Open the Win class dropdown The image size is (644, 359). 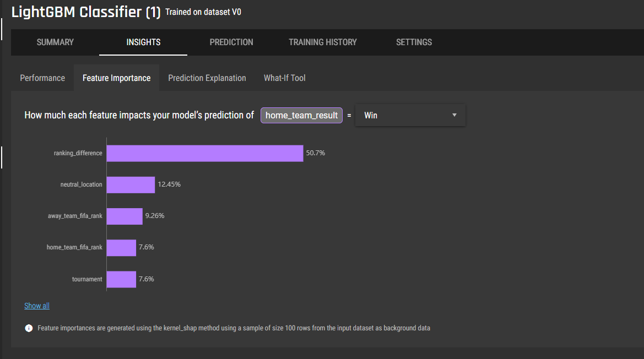[410, 115]
